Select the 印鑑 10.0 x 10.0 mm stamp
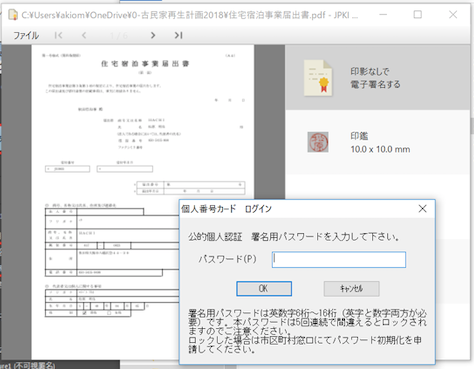This screenshot has height=369, width=474. click(377, 142)
